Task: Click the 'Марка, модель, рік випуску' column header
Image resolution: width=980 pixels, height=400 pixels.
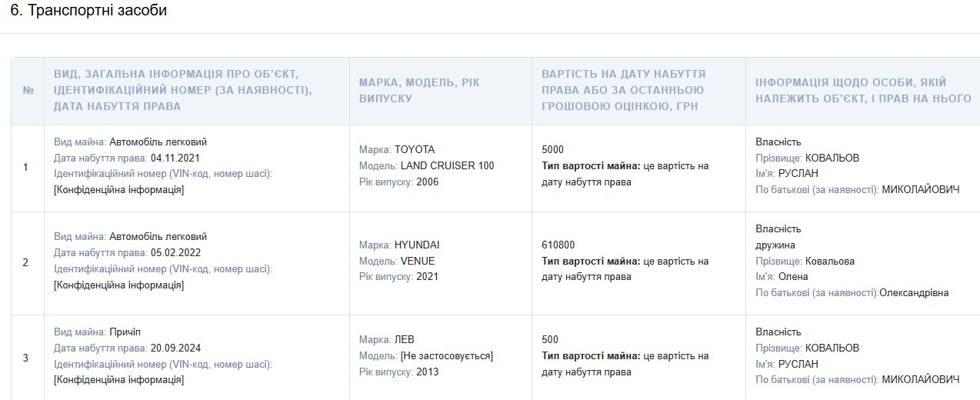Action: pyautogui.click(x=419, y=90)
